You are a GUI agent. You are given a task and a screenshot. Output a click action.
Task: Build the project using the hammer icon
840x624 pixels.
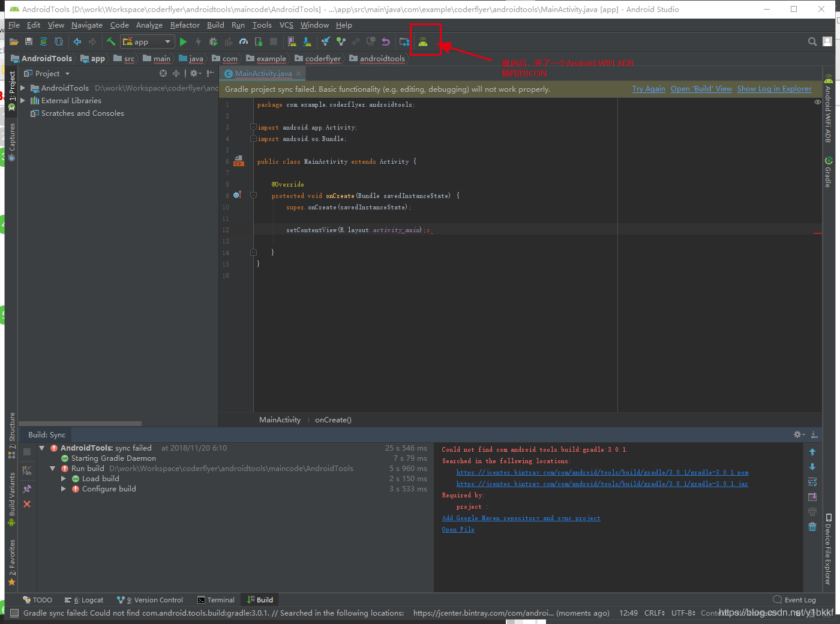111,41
